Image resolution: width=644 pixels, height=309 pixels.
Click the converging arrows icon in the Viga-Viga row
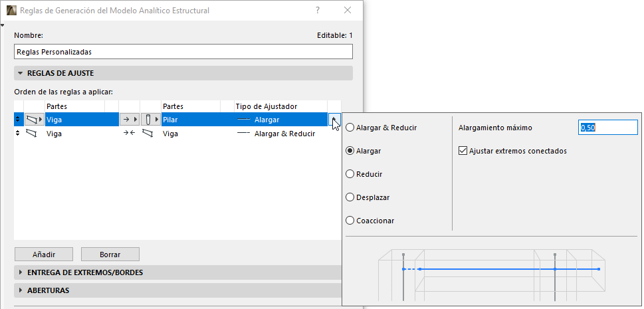(129, 134)
